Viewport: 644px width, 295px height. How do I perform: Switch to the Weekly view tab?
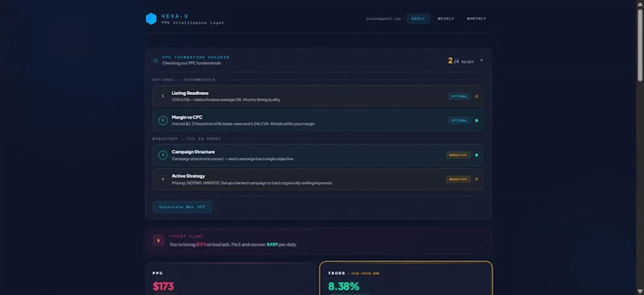(x=446, y=19)
